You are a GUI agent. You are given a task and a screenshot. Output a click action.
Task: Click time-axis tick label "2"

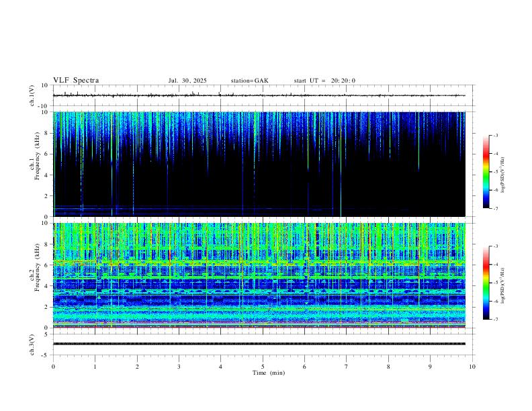(137, 367)
